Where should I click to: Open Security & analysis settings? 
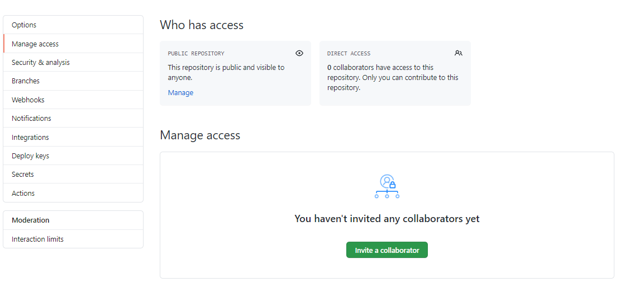click(73, 63)
